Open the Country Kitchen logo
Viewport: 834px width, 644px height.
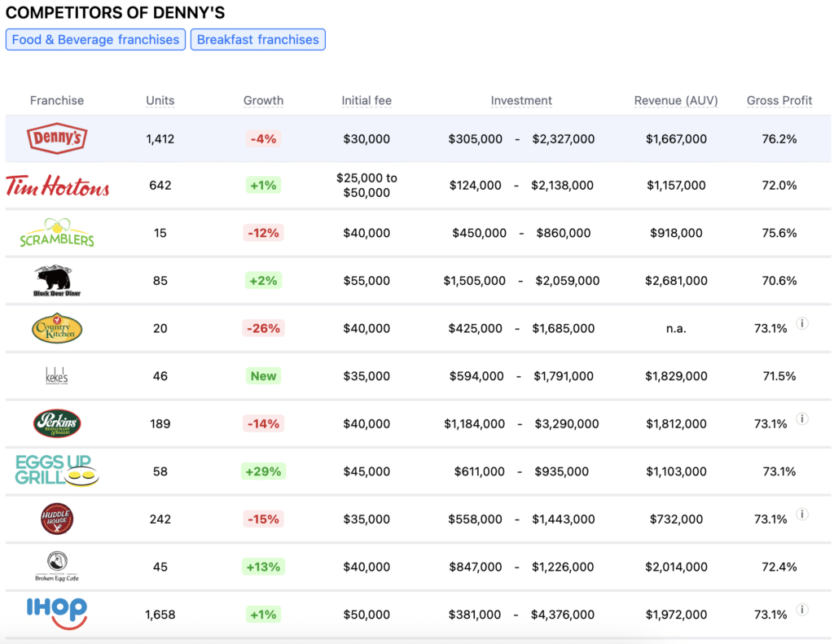coord(57,328)
